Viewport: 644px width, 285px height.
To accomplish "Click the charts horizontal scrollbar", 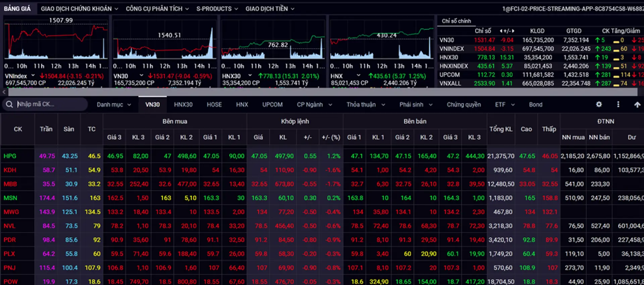I will pyautogui.click(x=323, y=92).
